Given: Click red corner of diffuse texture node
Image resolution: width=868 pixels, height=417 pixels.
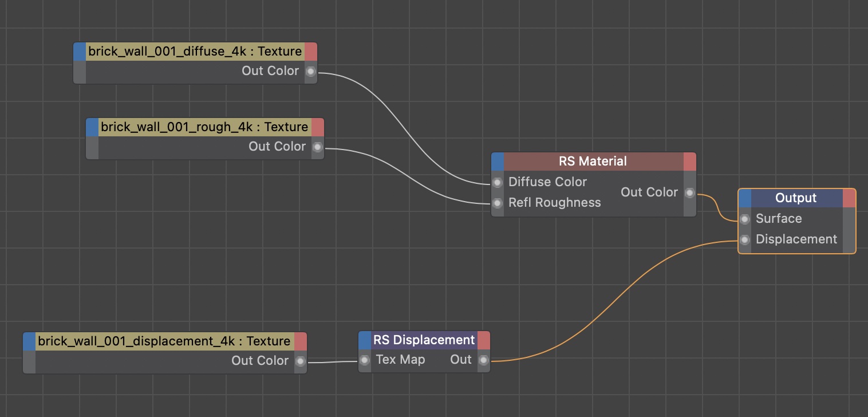Looking at the screenshot, I should [310, 52].
